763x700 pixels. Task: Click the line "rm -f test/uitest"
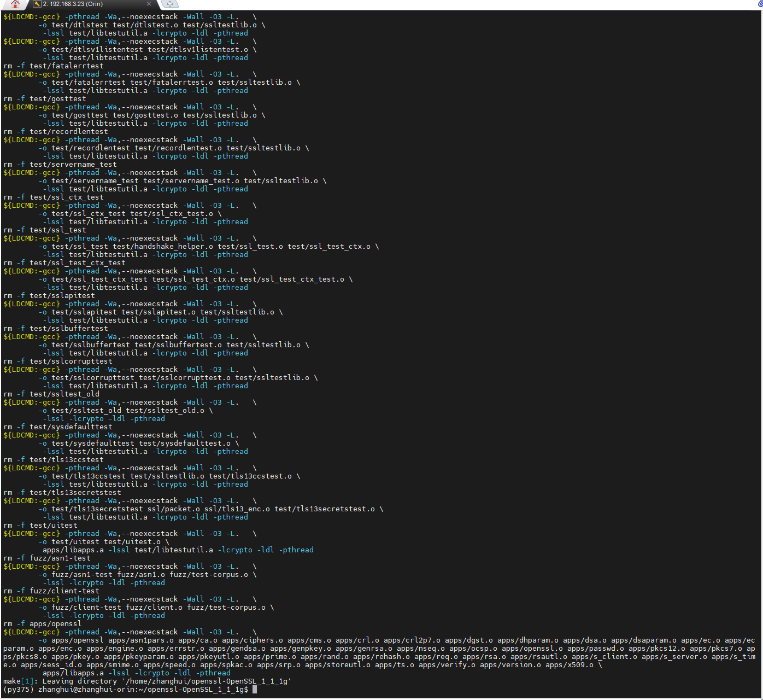click(x=40, y=526)
